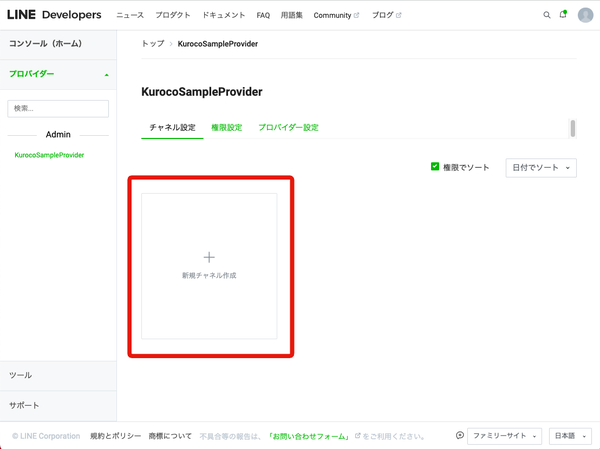This screenshot has height=449, width=600.
Task: Click the Admin label in sidebar
Action: click(x=58, y=134)
